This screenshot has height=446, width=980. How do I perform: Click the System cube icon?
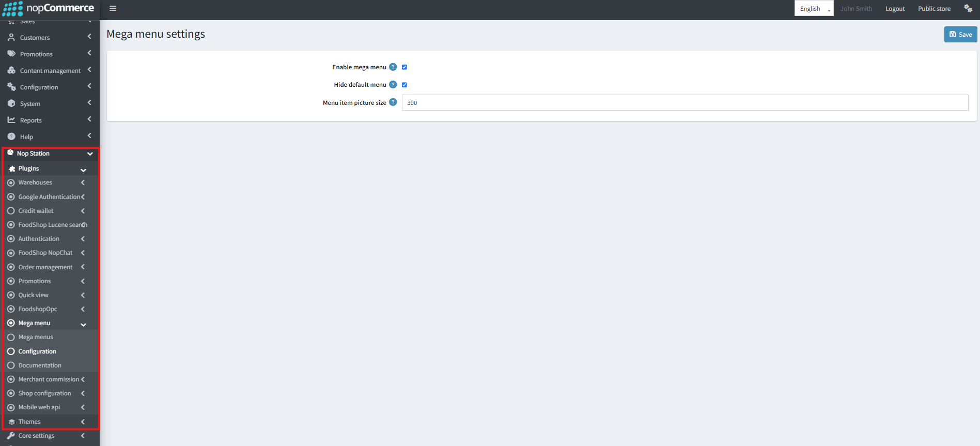tap(11, 103)
